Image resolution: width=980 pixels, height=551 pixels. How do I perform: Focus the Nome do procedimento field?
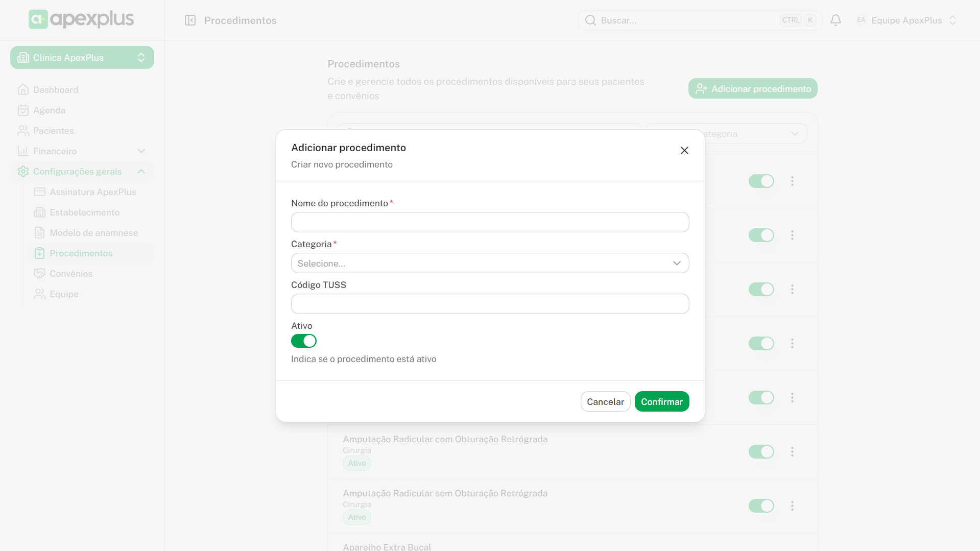[x=490, y=222]
